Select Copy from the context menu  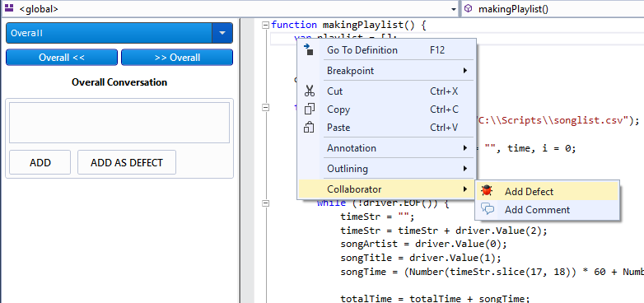[386, 110]
